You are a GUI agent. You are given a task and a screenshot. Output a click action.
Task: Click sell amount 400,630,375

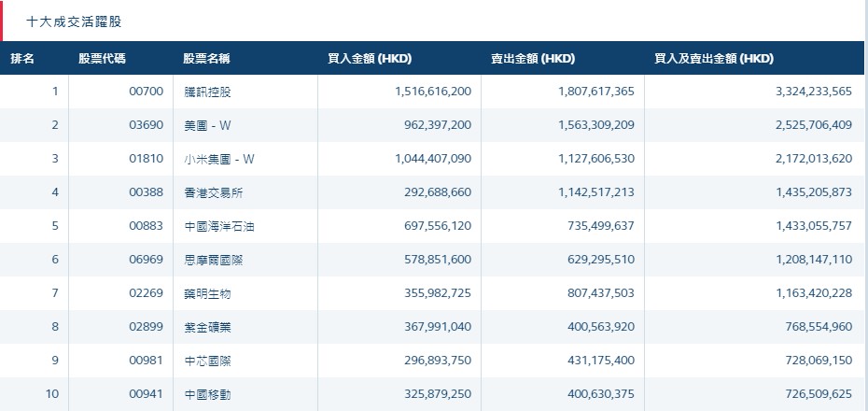[601, 394]
